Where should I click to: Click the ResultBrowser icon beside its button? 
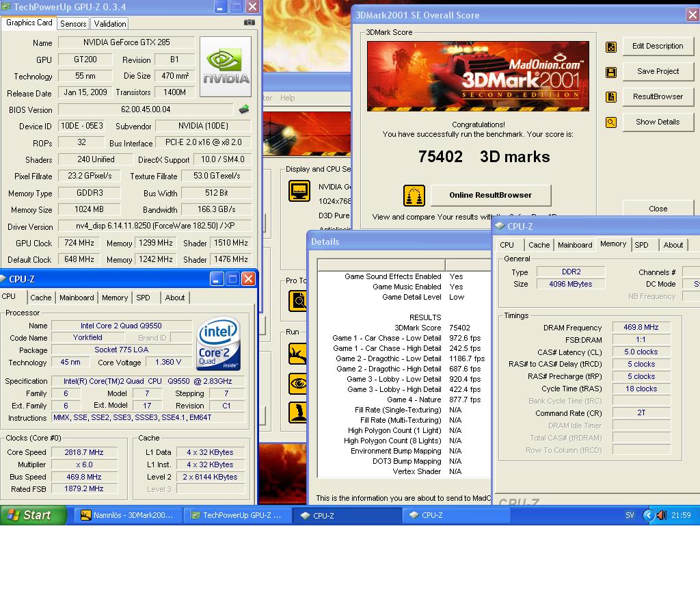click(610, 97)
